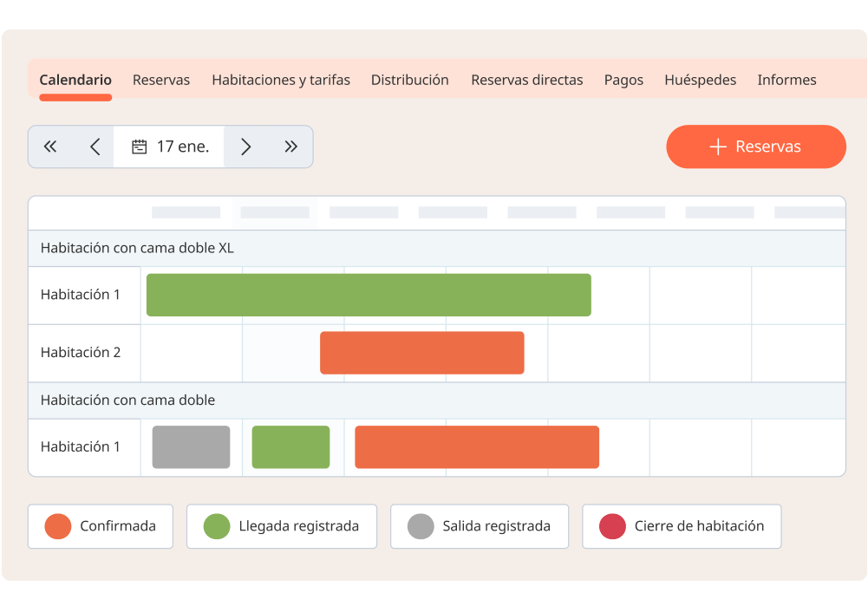Image resolution: width=868 pixels, height=612 pixels.
Task: Open the Habitaciones y tarifas tab
Action: (281, 80)
